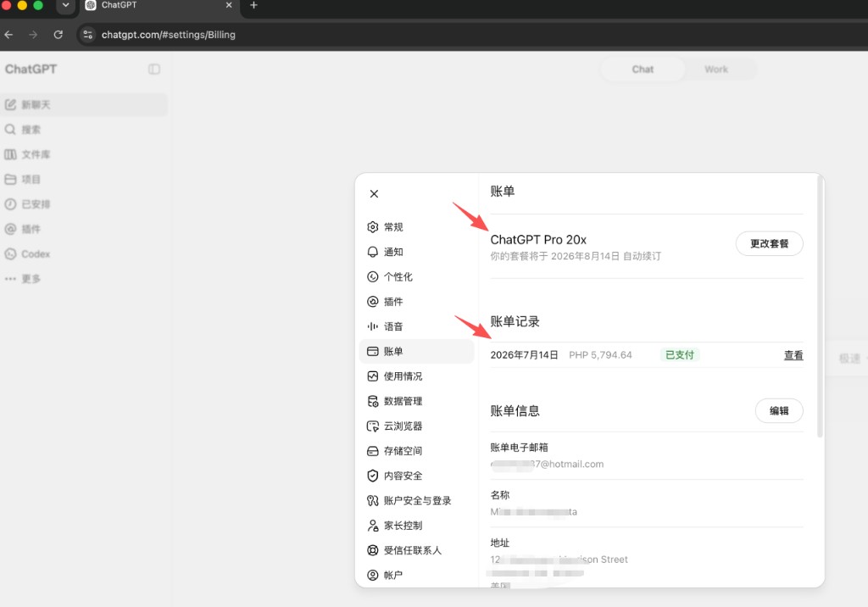
Task: Open 常规 general settings gear icon
Action: point(373,227)
